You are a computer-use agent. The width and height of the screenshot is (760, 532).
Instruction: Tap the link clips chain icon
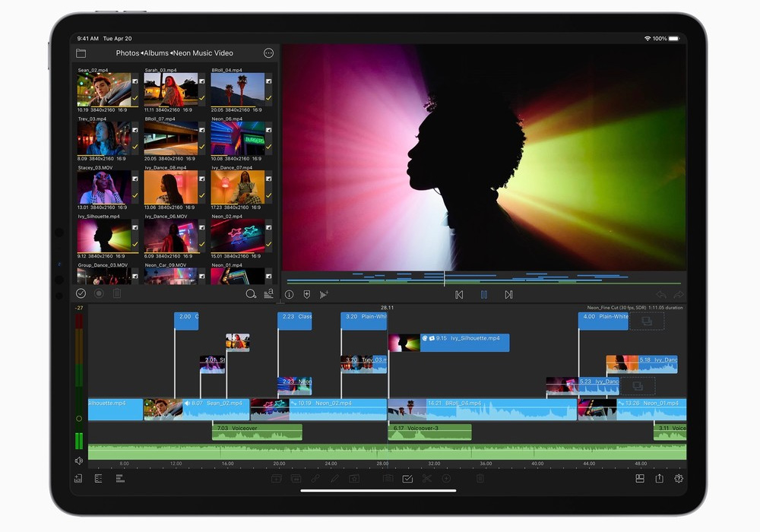[315, 479]
